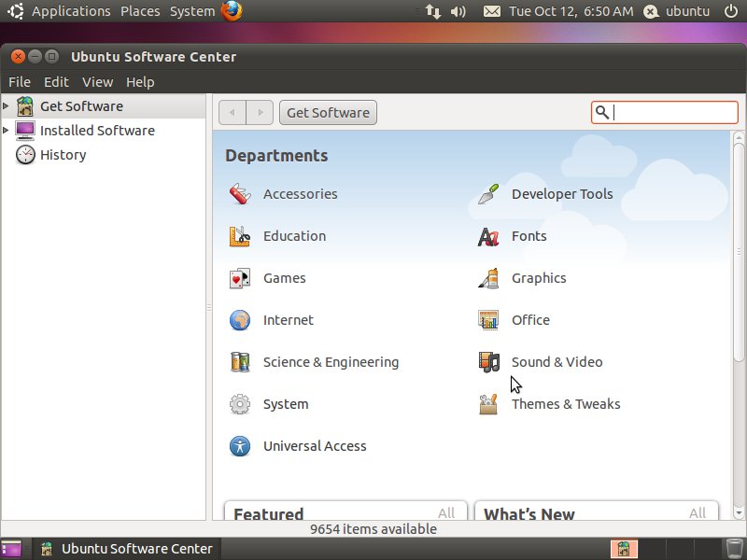Viewport: 747px width, 560px height.
Task: Open the Sound & Video icon
Action: click(x=488, y=362)
